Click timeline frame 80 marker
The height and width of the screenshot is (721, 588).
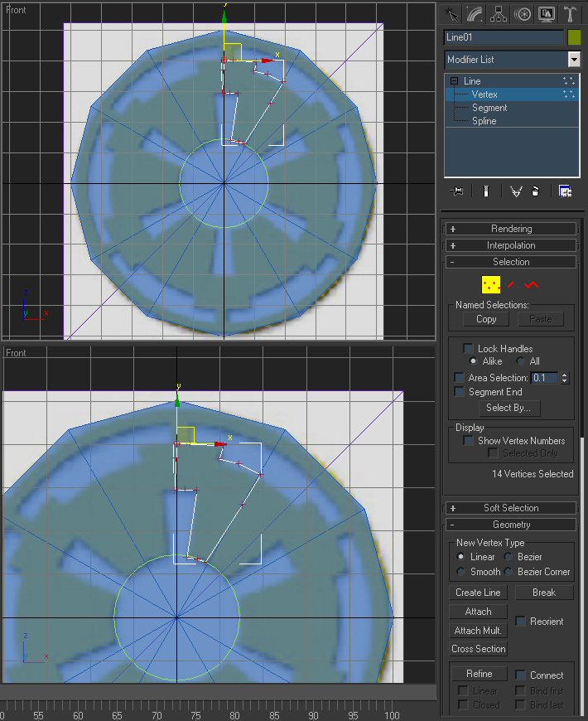234,715
